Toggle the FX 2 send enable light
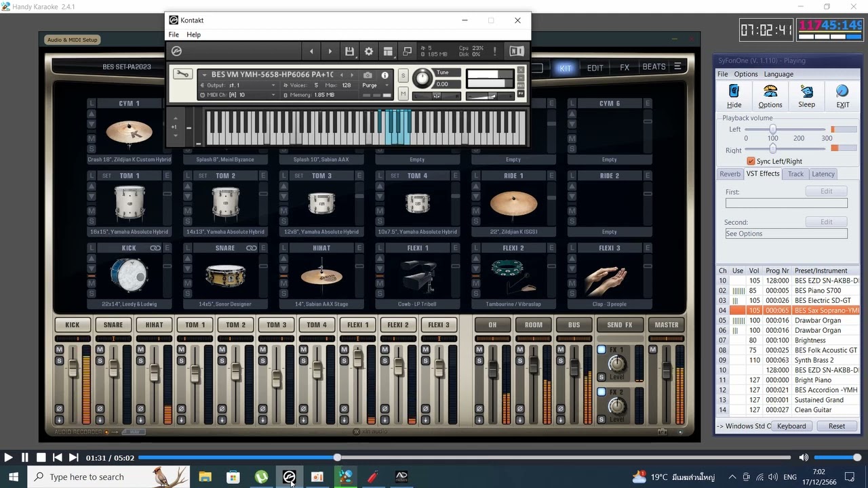Viewport: 868px width, 488px height. pyautogui.click(x=601, y=392)
